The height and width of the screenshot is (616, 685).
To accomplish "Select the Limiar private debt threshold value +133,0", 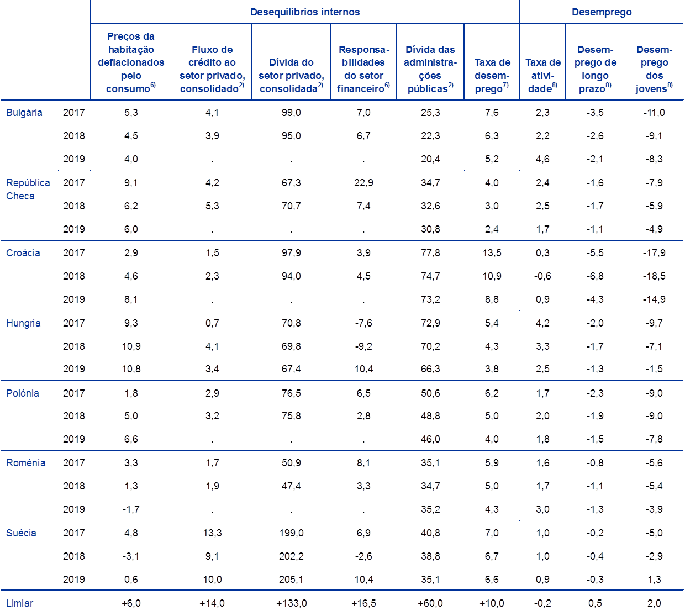I will pos(291,603).
